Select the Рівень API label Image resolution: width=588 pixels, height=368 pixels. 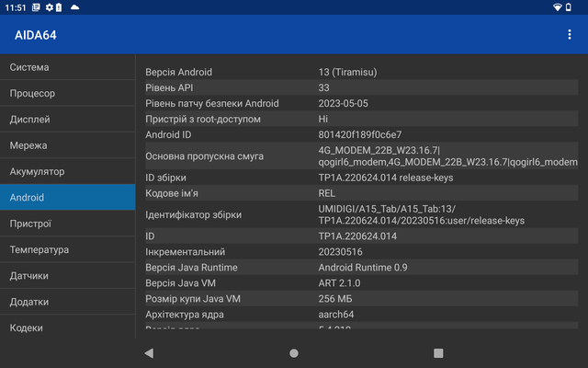(169, 88)
